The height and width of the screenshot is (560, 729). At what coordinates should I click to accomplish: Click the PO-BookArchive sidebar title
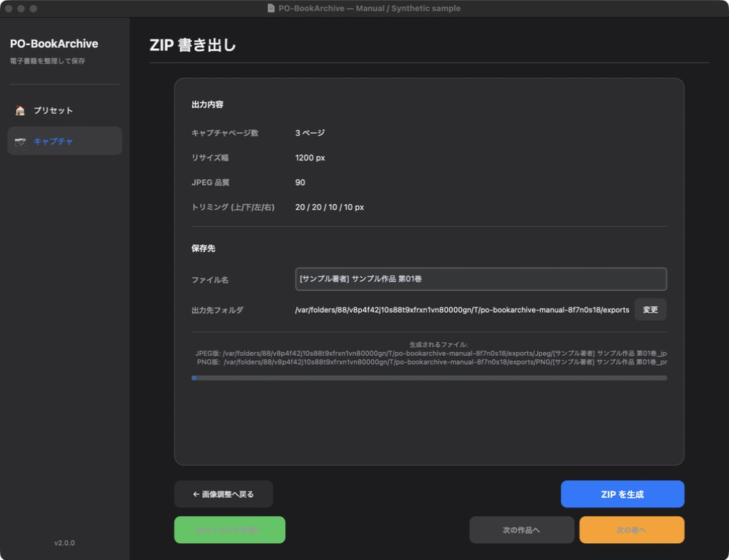pyautogui.click(x=54, y=44)
